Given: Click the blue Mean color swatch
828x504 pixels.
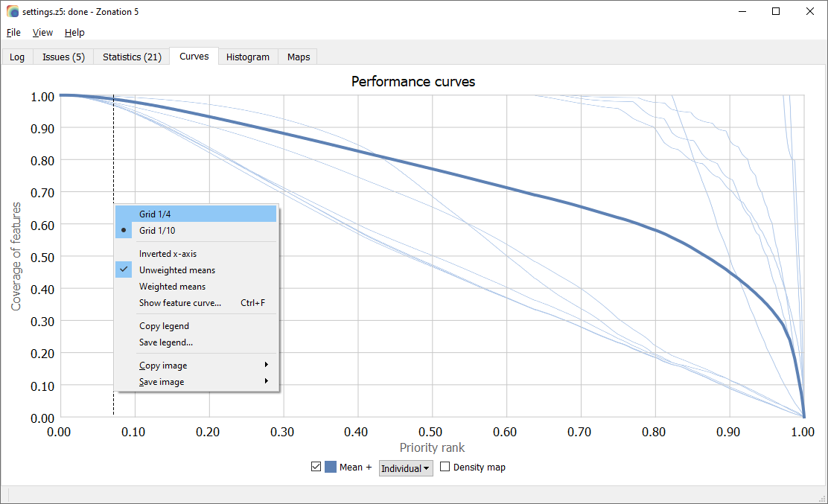Looking at the screenshot, I should pos(331,467).
